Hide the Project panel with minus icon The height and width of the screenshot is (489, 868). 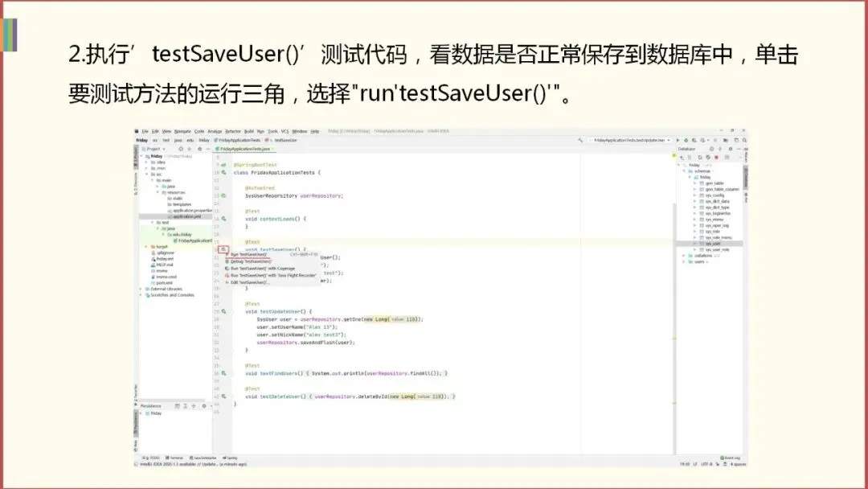click(x=207, y=149)
